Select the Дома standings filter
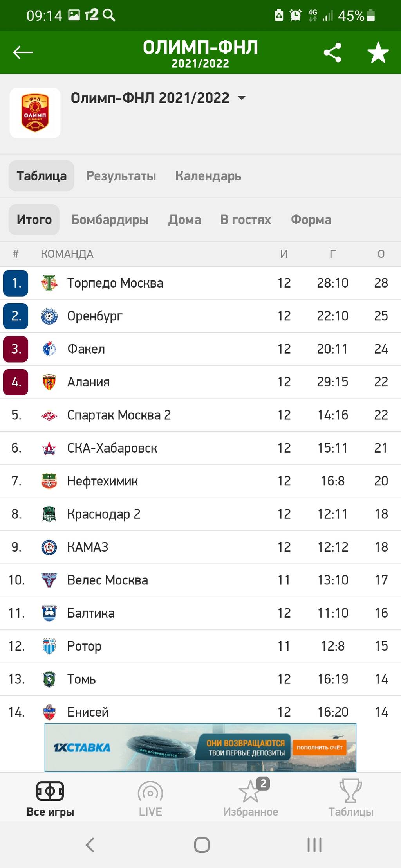Viewport: 401px width, 868px height. 184,220
